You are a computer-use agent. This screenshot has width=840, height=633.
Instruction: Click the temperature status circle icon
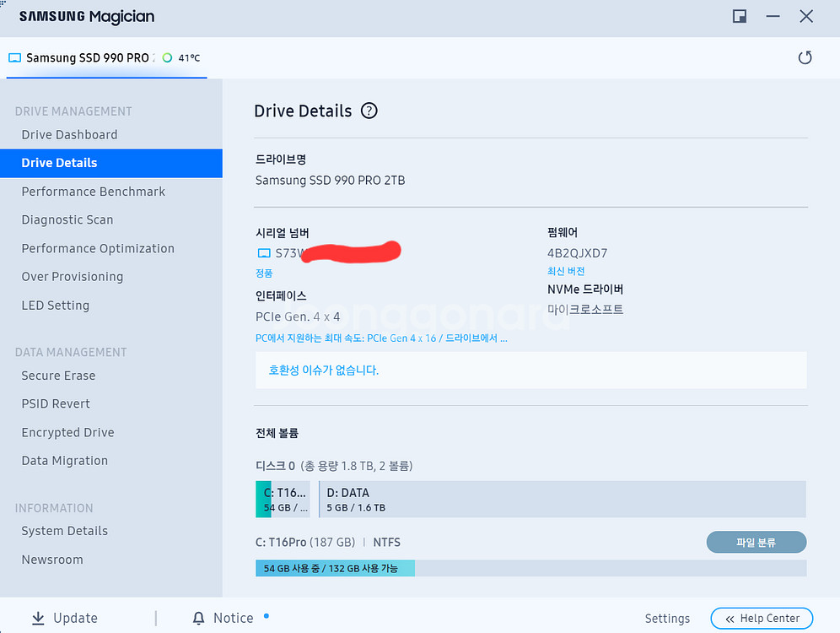(167, 57)
